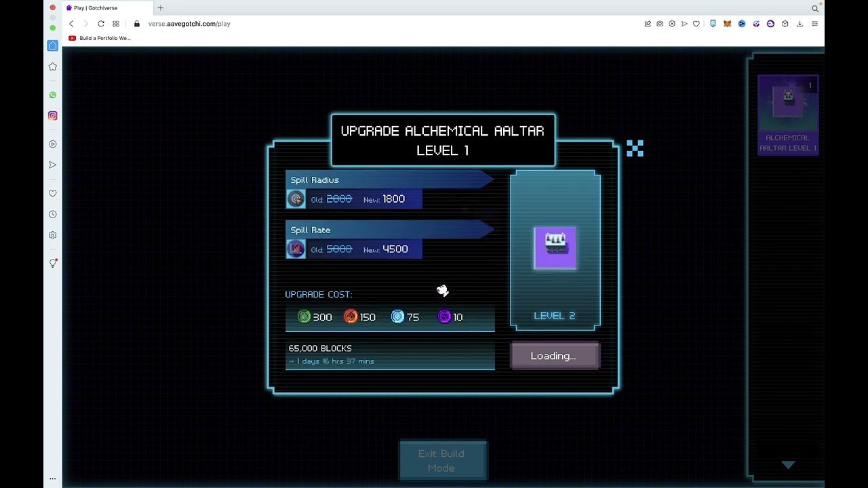868x488 pixels.
Task: Open the sidebar My Flow arrow icon
Action: (53, 165)
